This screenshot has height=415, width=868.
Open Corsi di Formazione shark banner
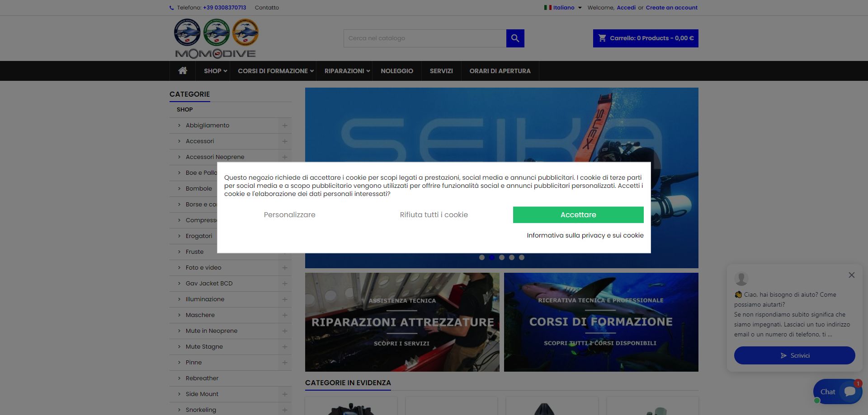pos(601,322)
